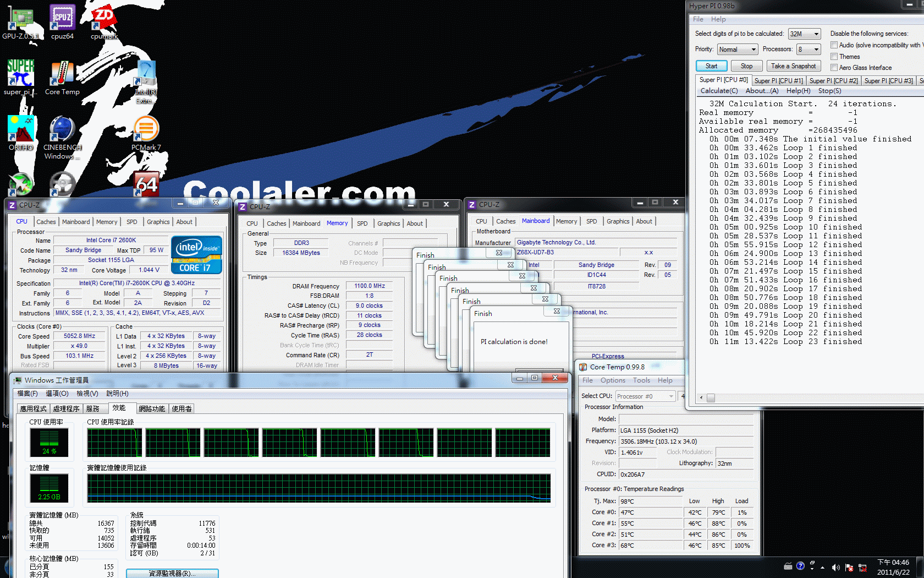Click the 資源監視器(R)... button

click(x=172, y=574)
